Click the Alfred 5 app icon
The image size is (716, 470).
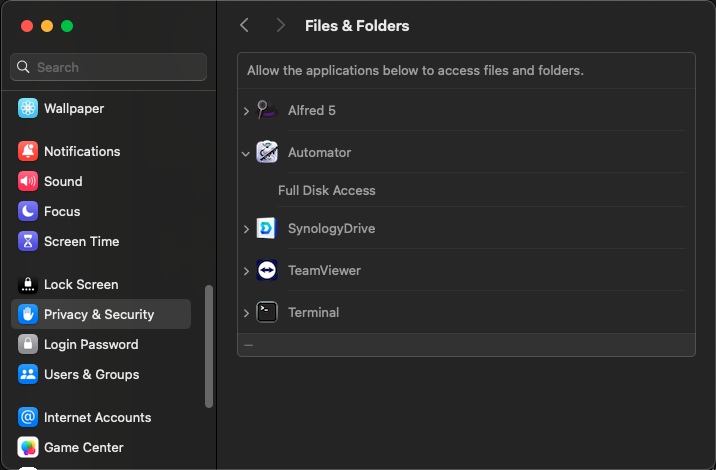tap(266, 110)
